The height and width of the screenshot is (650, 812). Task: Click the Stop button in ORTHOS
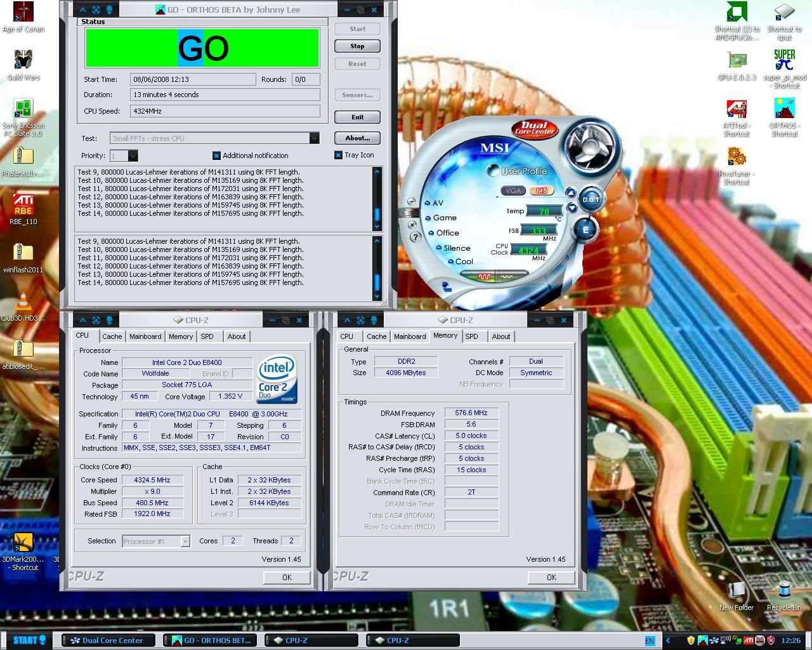tap(357, 46)
